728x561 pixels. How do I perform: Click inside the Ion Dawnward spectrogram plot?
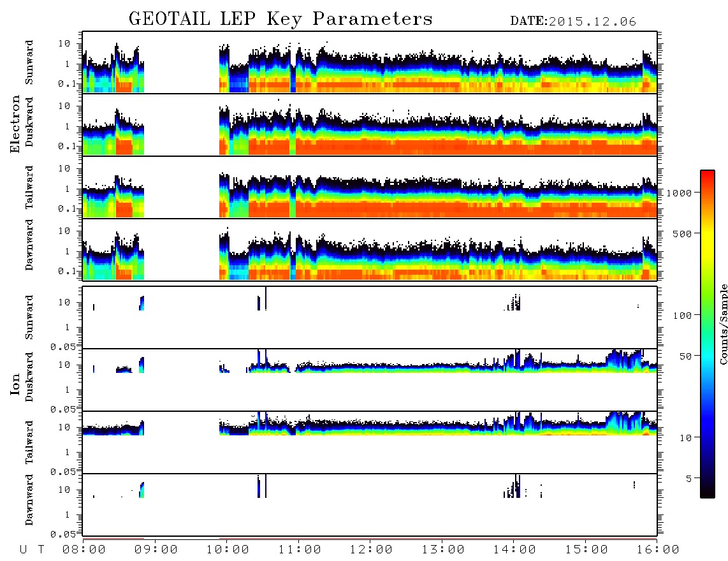point(370,505)
